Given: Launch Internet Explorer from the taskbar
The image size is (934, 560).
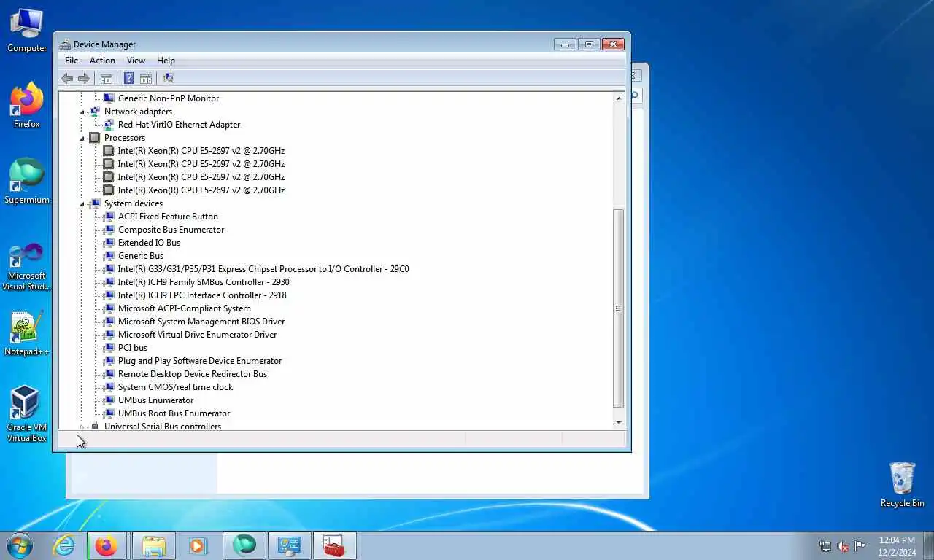Looking at the screenshot, I should [x=64, y=545].
